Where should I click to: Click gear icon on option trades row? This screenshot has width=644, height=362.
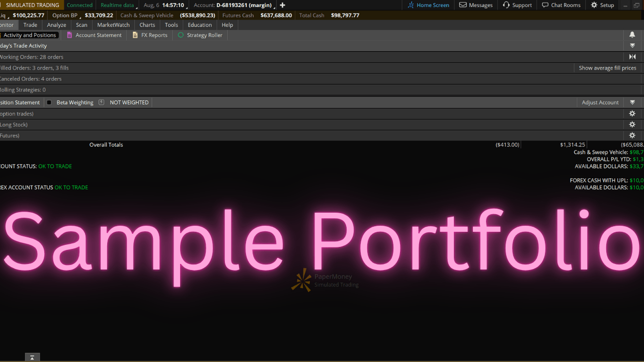click(x=632, y=114)
